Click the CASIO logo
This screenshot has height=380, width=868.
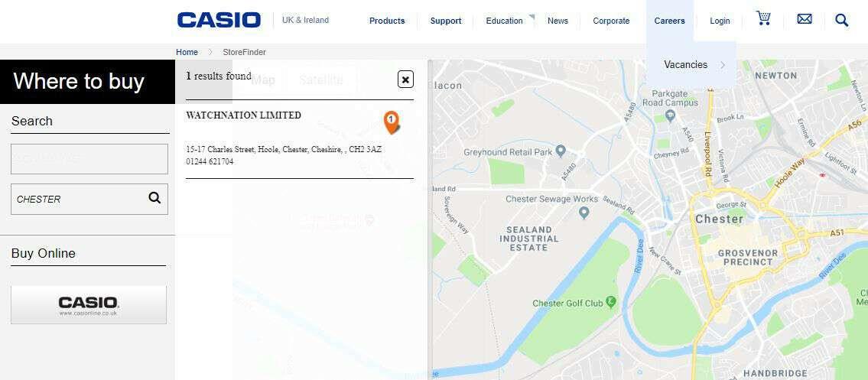click(219, 20)
